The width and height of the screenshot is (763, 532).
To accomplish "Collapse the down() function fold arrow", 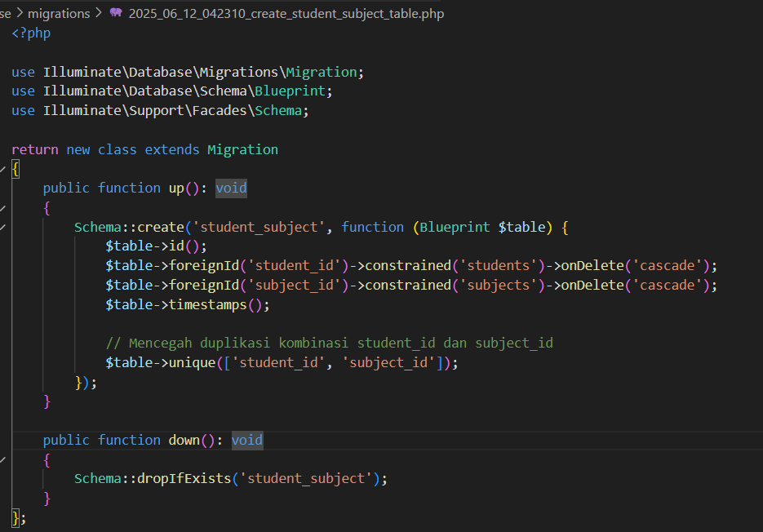I will (3, 460).
